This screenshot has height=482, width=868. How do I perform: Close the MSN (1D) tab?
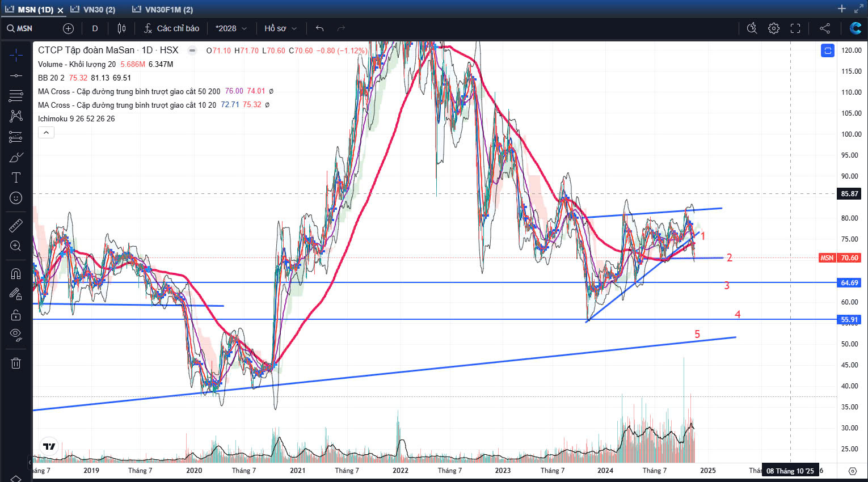click(x=60, y=10)
